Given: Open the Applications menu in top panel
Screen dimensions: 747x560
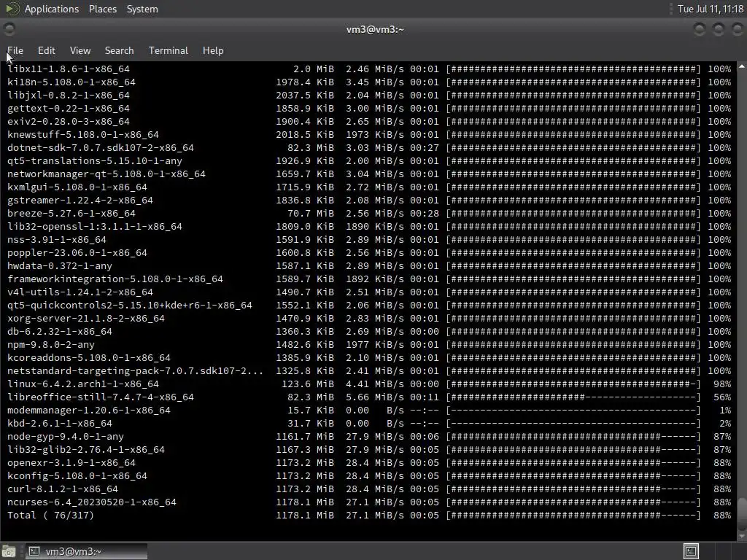Looking at the screenshot, I should point(52,9).
